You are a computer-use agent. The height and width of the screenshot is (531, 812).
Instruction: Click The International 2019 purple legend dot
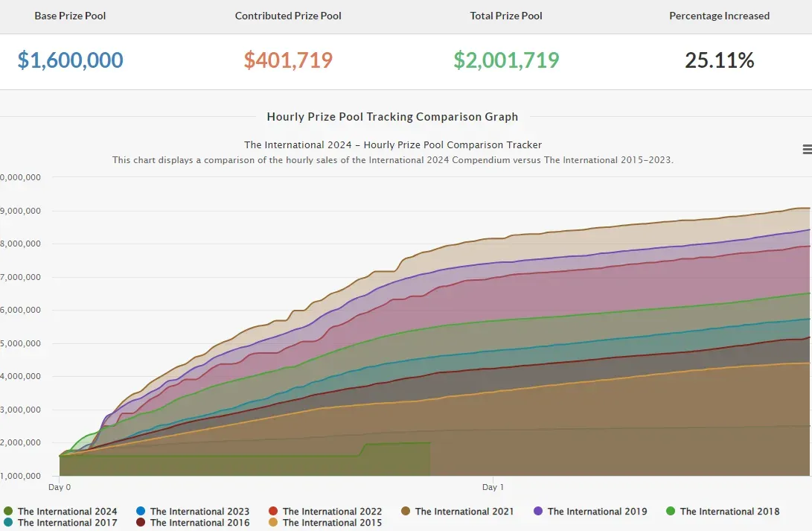(539, 512)
